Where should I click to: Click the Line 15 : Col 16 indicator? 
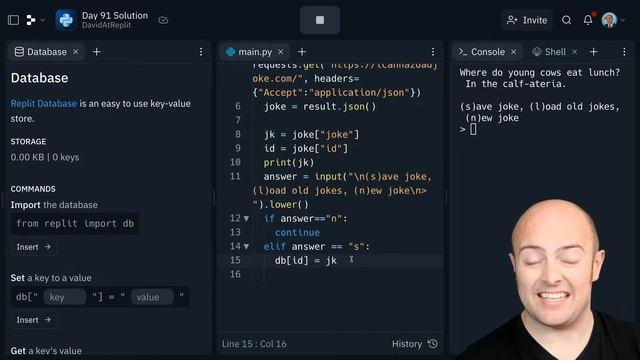pyautogui.click(x=254, y=344)
